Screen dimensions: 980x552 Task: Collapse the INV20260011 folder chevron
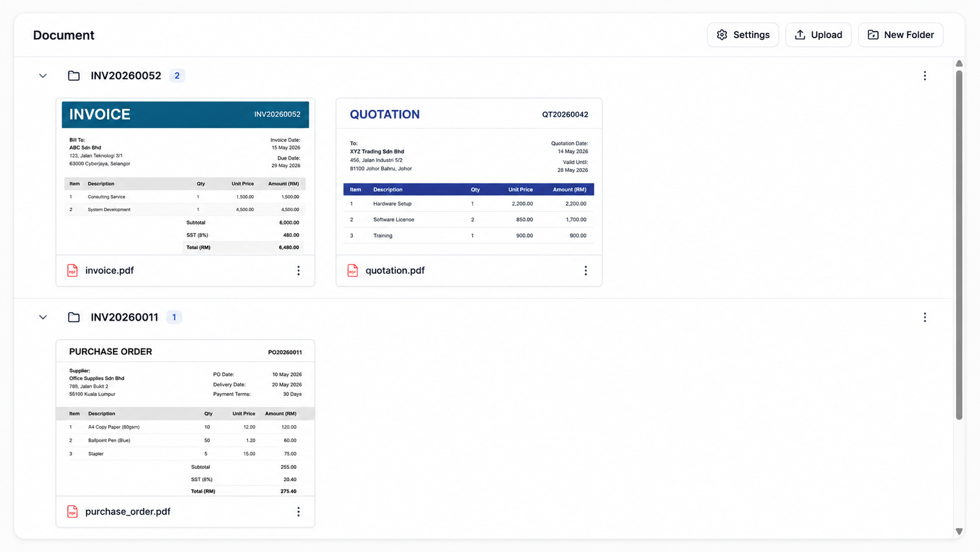(43, 317)
